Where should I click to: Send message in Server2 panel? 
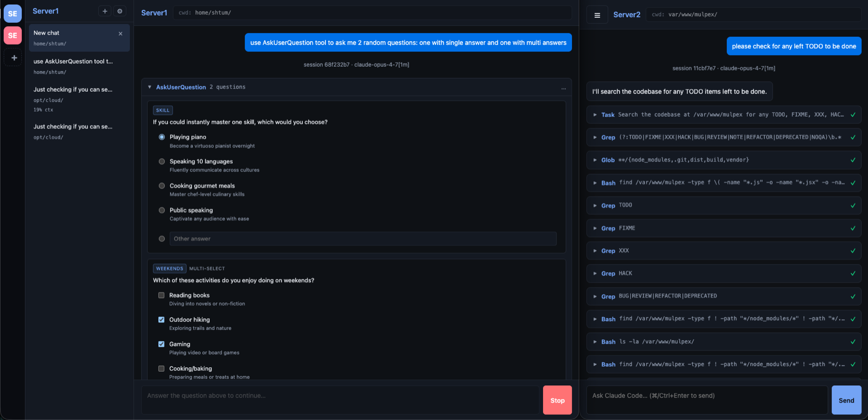(x=846, y=400)
